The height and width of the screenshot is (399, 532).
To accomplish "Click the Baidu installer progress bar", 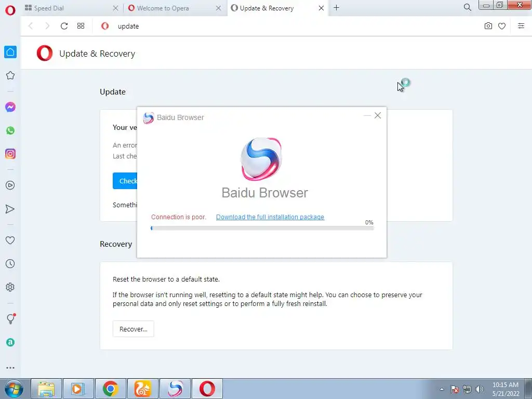I will 262,229.
